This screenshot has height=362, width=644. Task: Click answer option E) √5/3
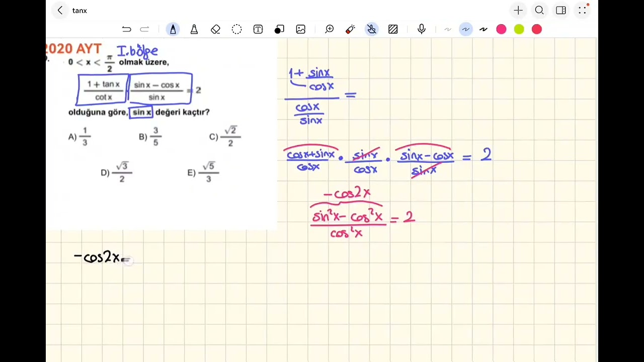pyautogui.click(x=203, y=172)
